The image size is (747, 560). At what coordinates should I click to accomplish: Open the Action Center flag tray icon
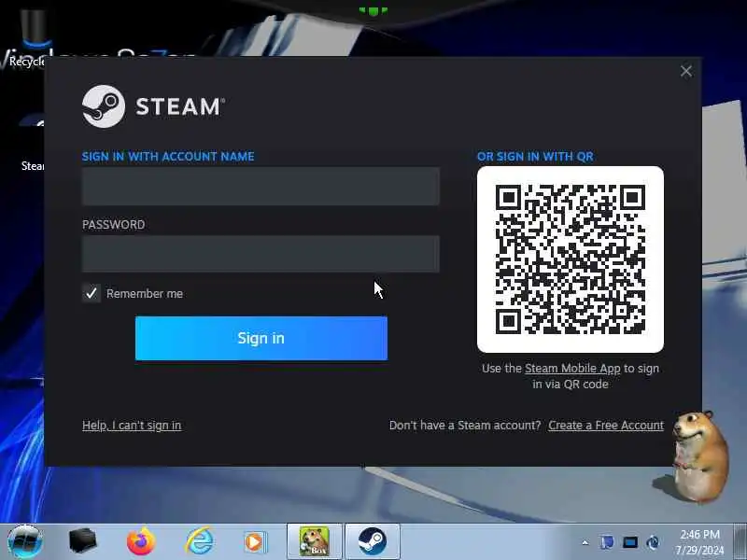tap(607, 542)
